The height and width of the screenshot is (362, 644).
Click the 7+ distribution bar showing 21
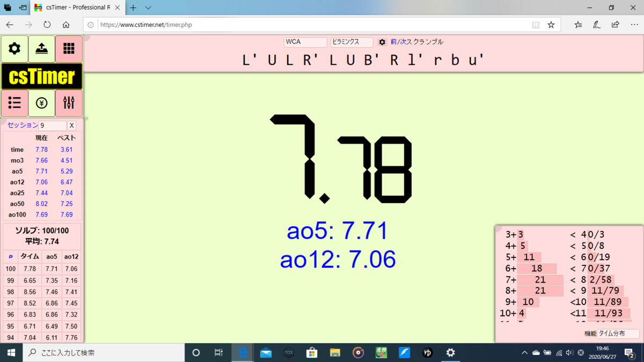click(540, 279)
